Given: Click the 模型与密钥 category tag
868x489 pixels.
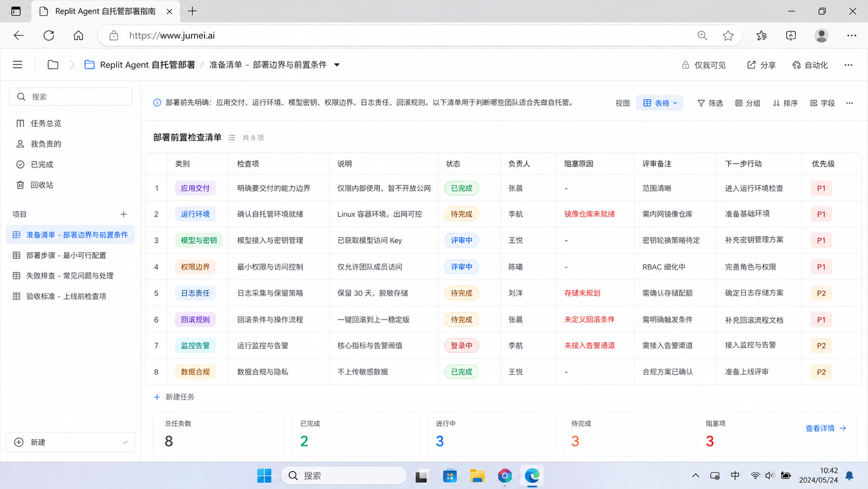Looking at the screenshot, I should pos(199,241).
